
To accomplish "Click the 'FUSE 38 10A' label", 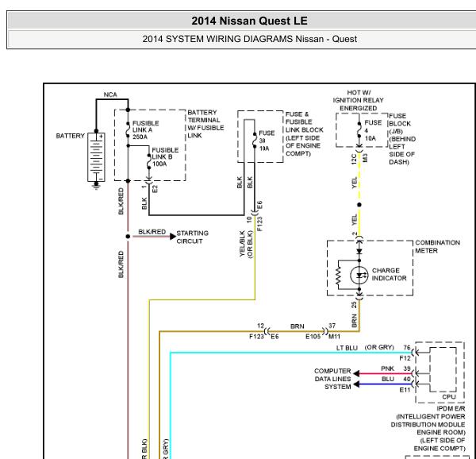I will 267,141.
